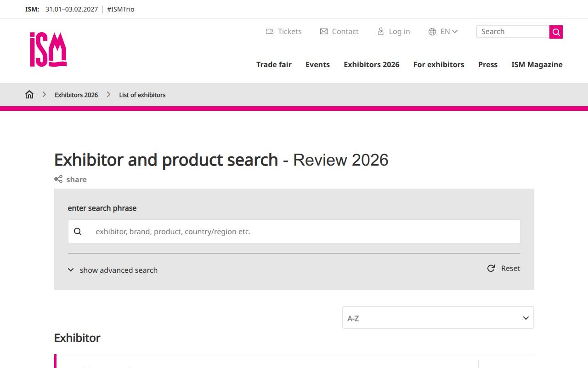Click the Reset button
The width and height of the screenshot is (588, 368).
(504, 268)
